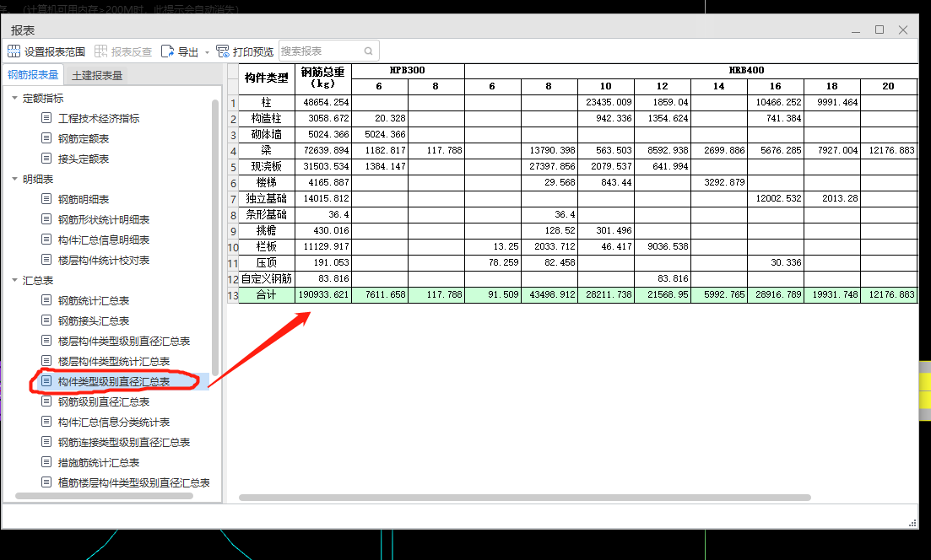The height and width of the screenshot is (560, 931).
Task: Click document icon beside 钢筋定额表
Action: (46, 138)
